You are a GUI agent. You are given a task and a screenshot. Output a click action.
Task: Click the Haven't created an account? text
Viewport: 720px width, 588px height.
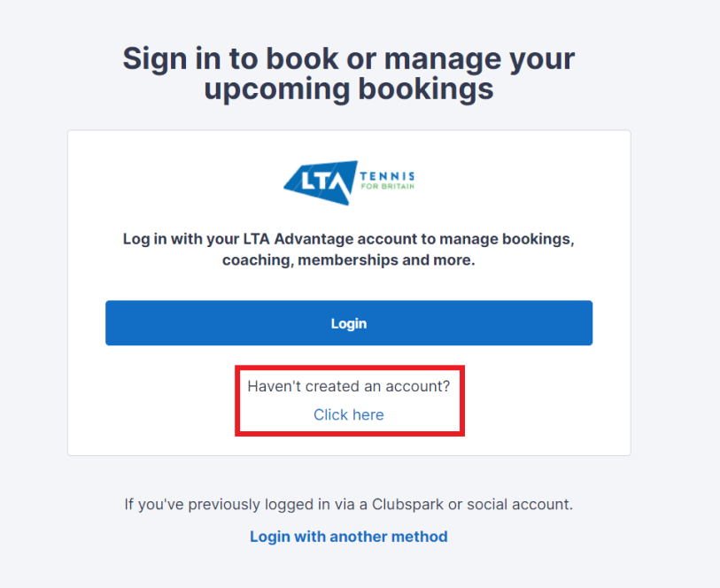349,386
